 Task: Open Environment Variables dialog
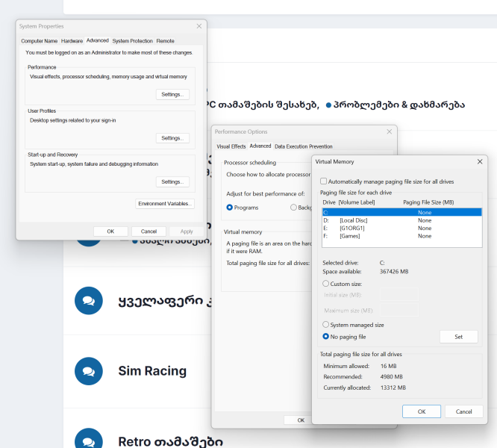tap(165, 204)
